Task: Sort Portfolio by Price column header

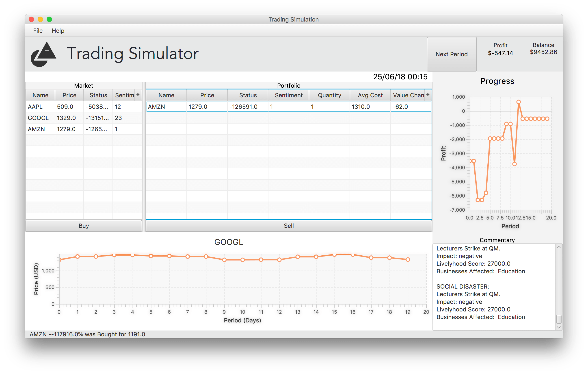Action: click(207, 95)
